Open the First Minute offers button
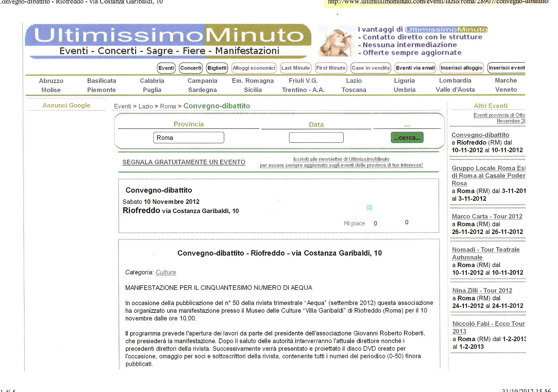Screen dimensions: 558x392 (x=331, y=68)
